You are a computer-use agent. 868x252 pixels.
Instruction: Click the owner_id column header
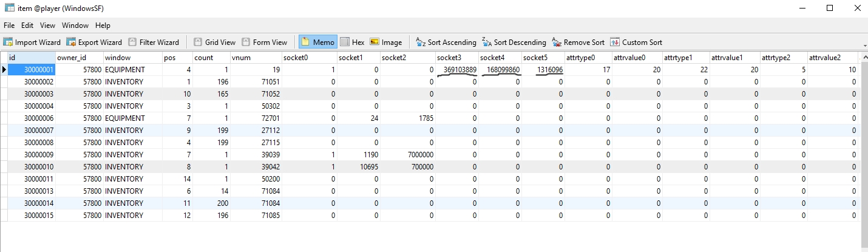tap(79, 57)
